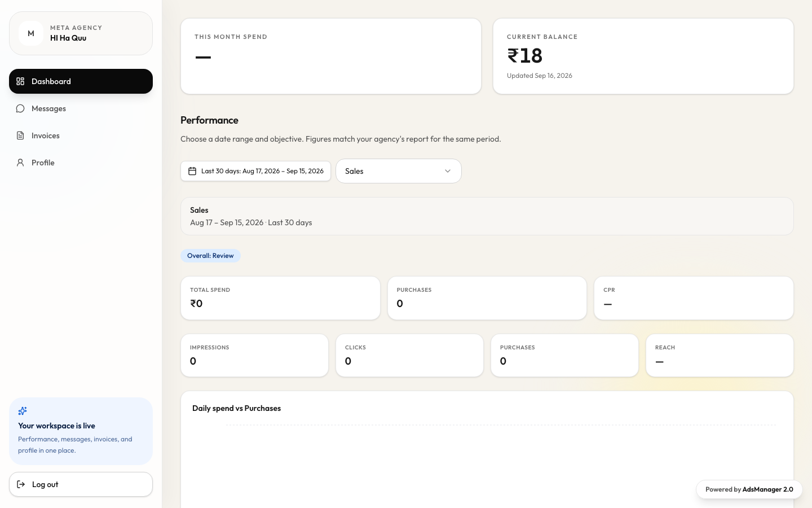Viewport: 812px width, 508px height.
Task: Click the Your workspace is live heading
Action: click(56, 426)
